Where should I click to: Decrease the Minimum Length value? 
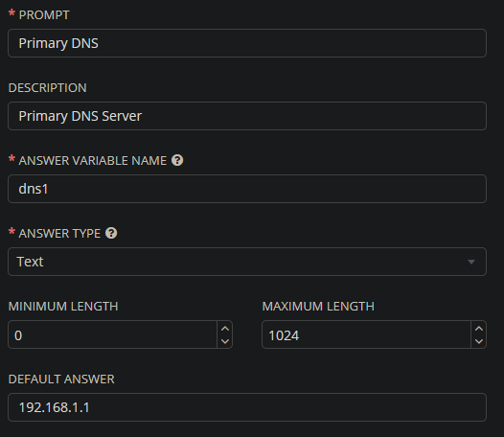pyautogui.click(x=225, y=341)
